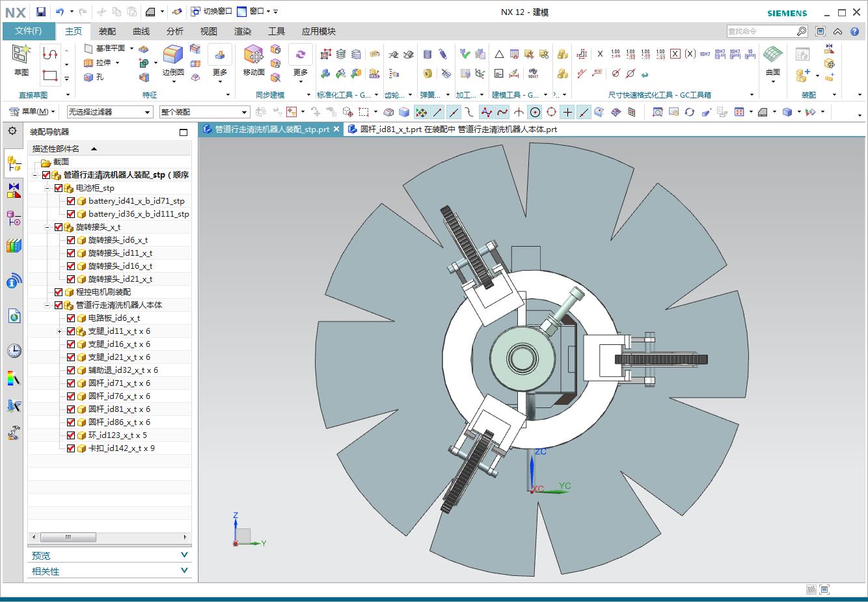Switch to the 分析 ribbon tab
Viewport: 868px width, 602px height.
coord(175,31)
